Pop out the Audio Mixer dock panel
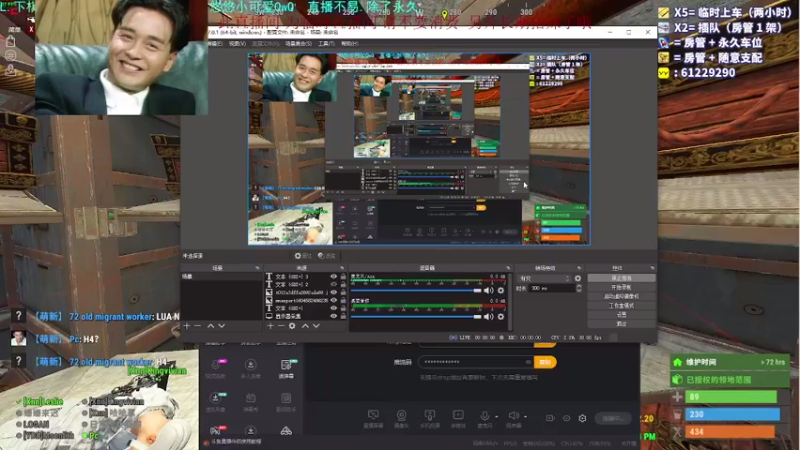The height and width of the screenshot is (450, 800). [x=508, y=268]
